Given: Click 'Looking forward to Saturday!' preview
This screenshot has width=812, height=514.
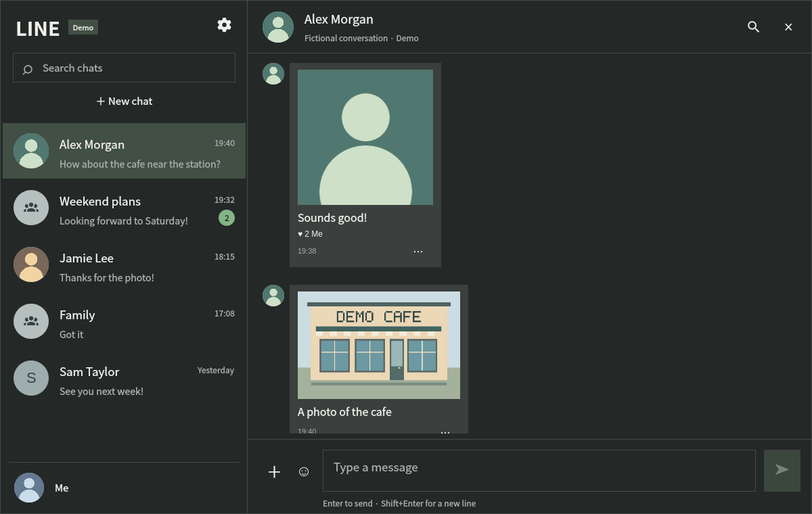Looking at the screenshot, I should [x=124, y=221].
